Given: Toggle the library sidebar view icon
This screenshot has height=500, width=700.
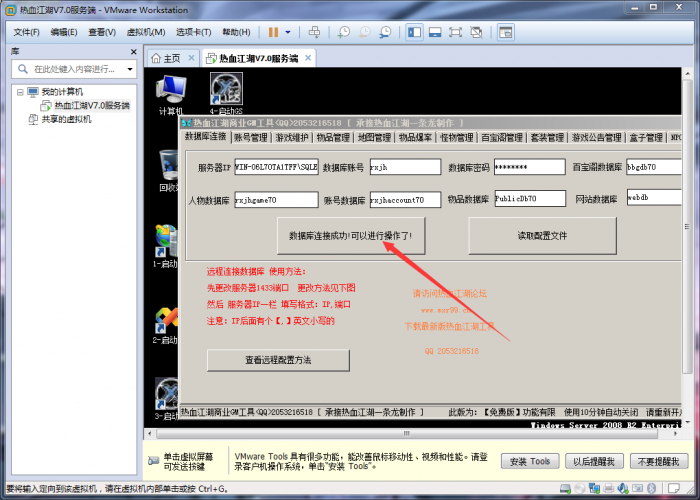Looking at the screenshot, I should [415, 32].
